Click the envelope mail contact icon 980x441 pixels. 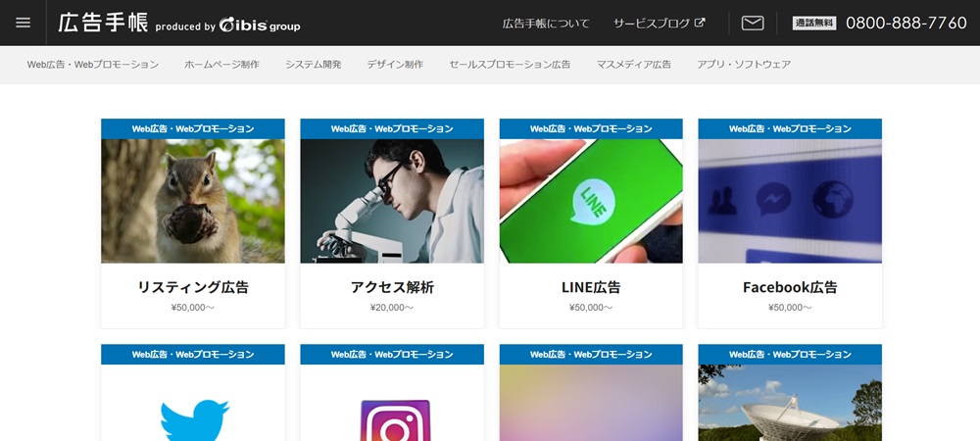click(753, 24)
